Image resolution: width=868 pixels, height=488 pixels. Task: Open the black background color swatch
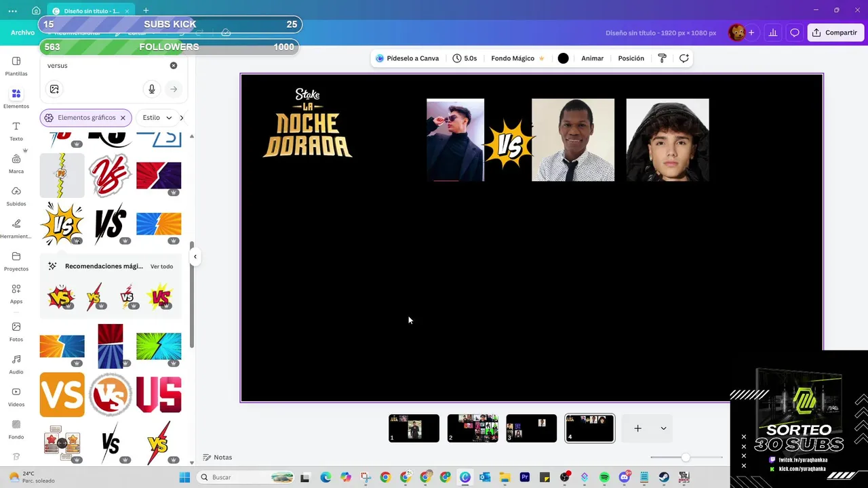563,58
